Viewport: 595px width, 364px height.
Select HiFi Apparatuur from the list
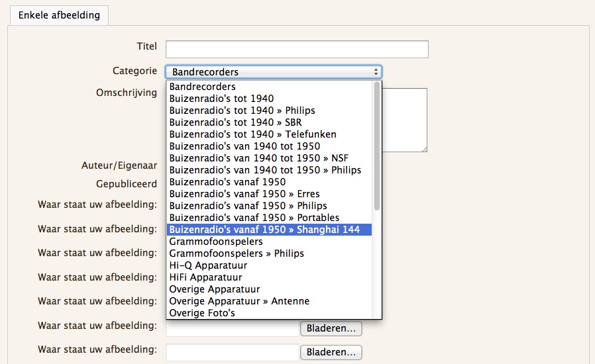point(205,277)
